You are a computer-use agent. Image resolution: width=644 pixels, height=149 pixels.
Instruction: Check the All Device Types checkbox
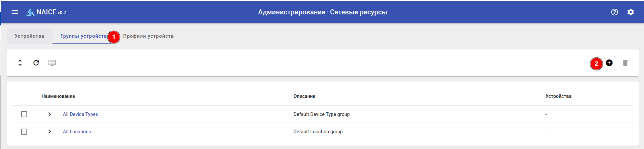coord(24,114)
